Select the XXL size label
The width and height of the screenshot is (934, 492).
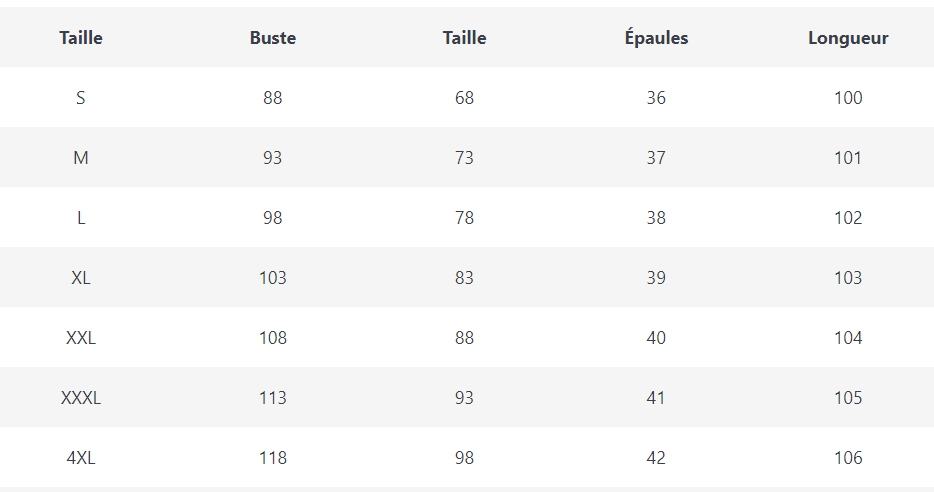pyautogui.click(x=81, y=338)
